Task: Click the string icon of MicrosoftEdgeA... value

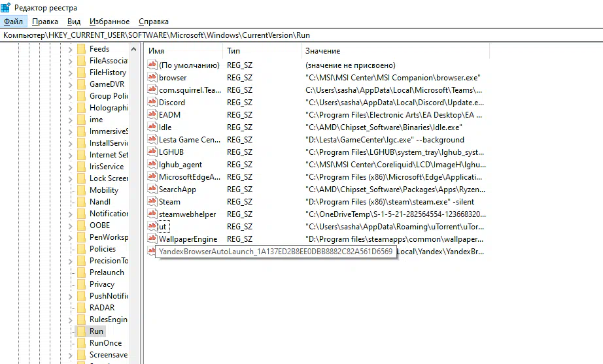Action: 152,176
